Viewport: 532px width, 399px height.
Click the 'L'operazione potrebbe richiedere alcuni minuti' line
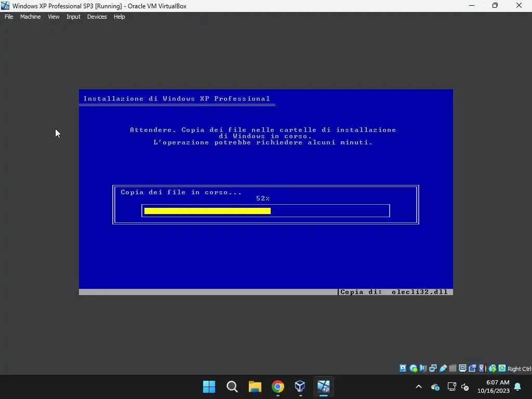263,142
